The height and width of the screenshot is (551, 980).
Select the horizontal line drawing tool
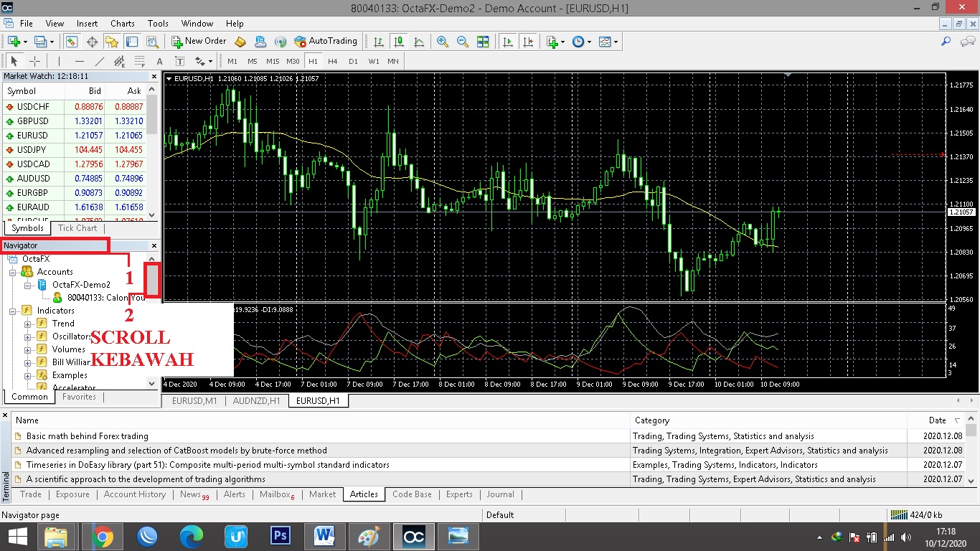79,61
